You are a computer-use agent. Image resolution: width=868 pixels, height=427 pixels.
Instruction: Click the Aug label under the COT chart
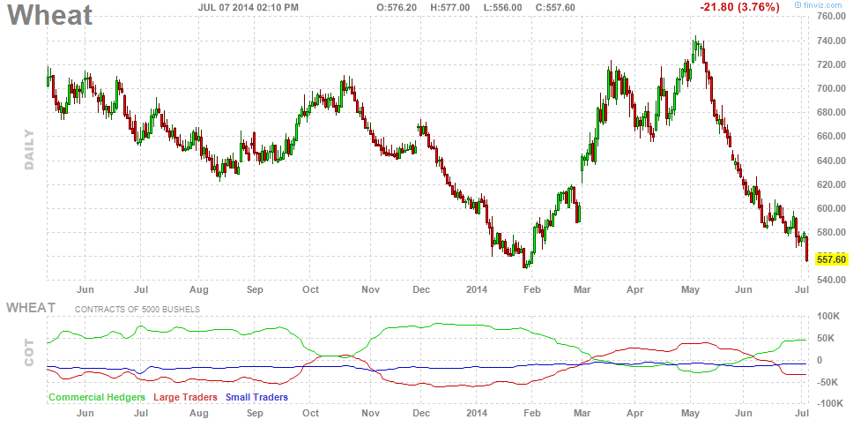(198, 414)
